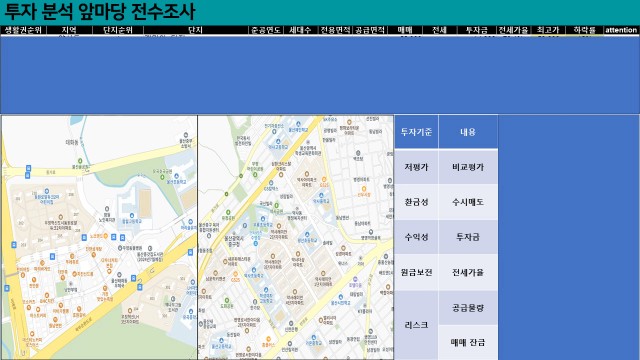This screenshot has height=360, width=640.
Task: Click the title 투자 분석 앞마당 전수조사
Action: 100,11
